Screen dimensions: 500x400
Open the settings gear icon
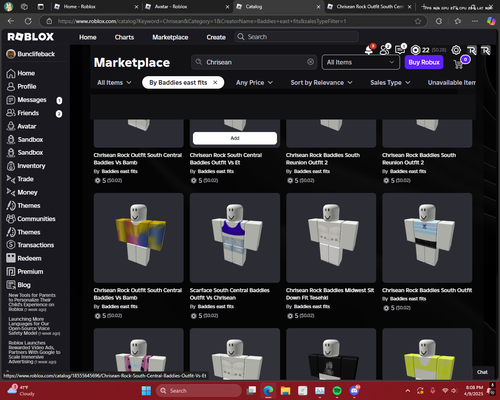coord(456,50)
